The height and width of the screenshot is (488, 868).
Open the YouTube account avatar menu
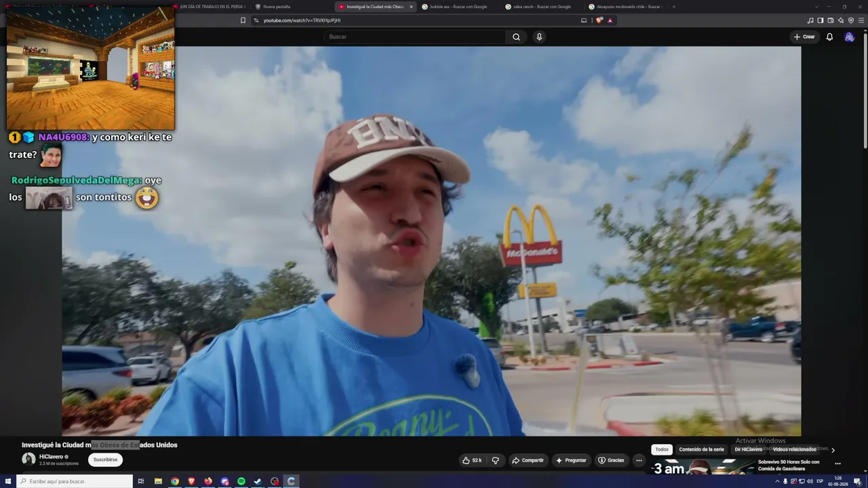click(849, 37)
